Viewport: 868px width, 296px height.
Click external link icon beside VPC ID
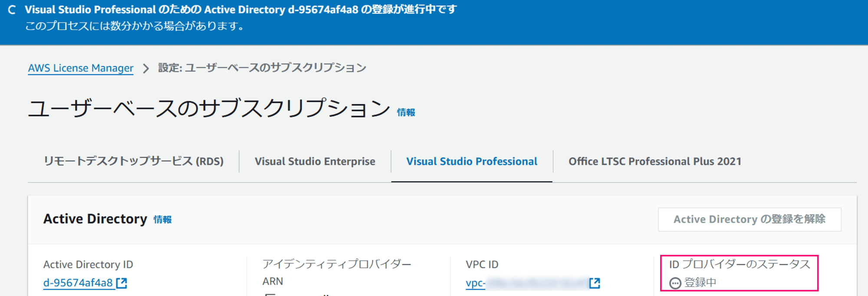click(595, 283)
